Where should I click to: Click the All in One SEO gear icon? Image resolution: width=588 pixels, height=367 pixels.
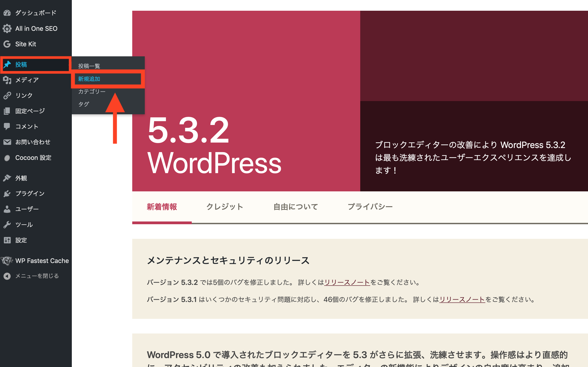pos(7,29)
